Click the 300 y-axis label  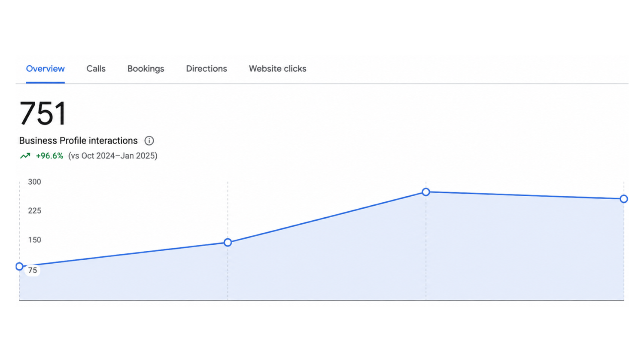click(x=34, y=182)
